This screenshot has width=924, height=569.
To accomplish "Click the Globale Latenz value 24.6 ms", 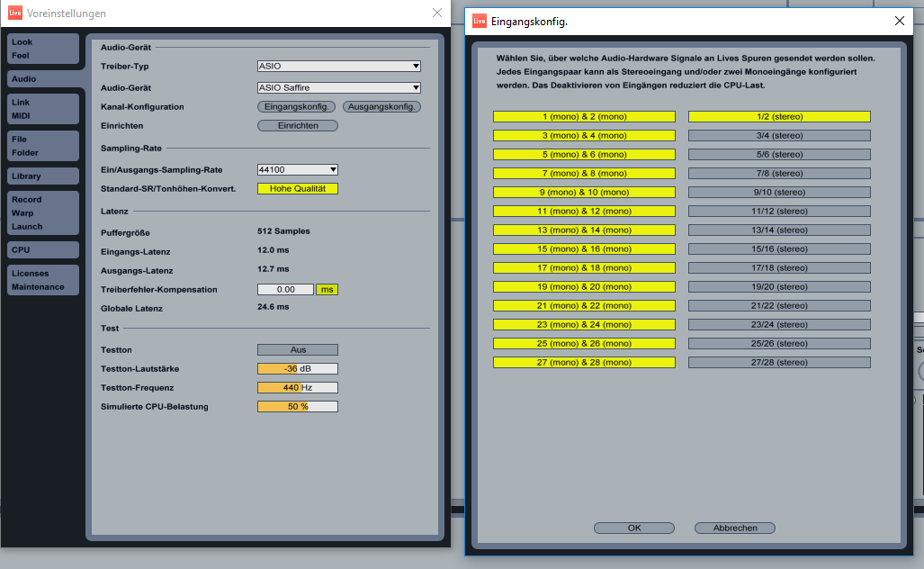I will click(274, 307).
